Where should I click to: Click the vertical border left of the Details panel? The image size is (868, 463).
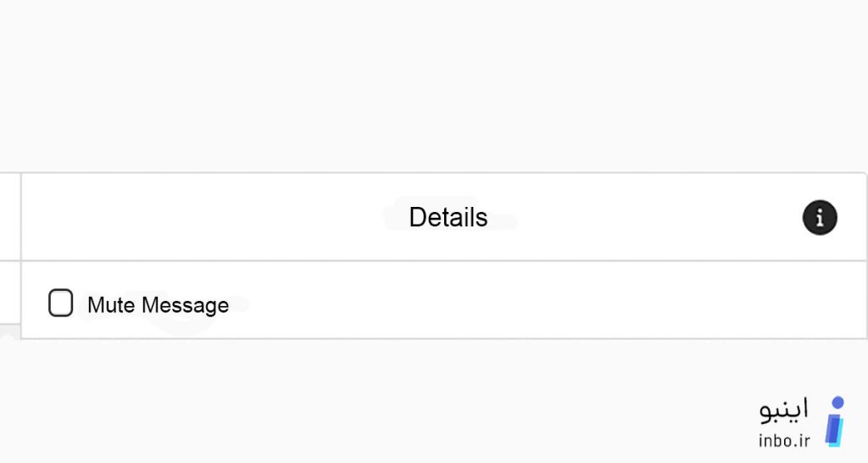pyautogui.click(x=21, y=254)
